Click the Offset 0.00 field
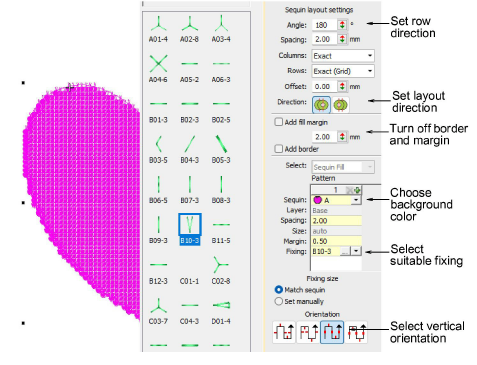The height and width of the screenshot is (365, 477). pyautogui.click(x=325, y=86)
